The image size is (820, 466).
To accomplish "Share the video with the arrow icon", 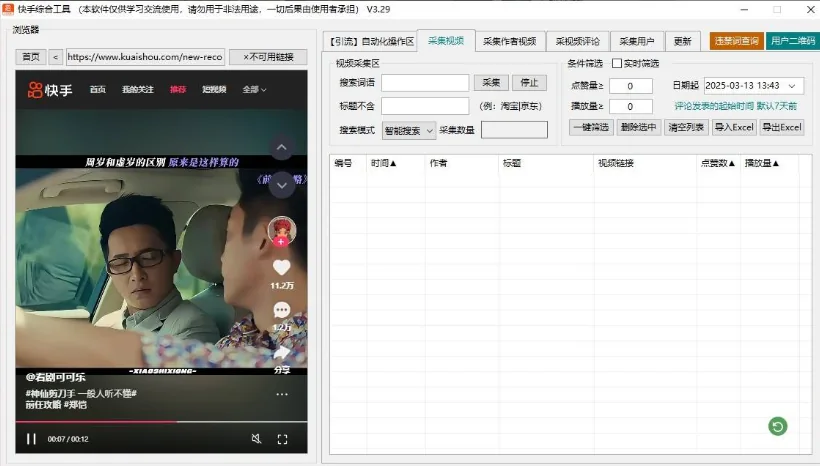I will [x=282, y=353].
